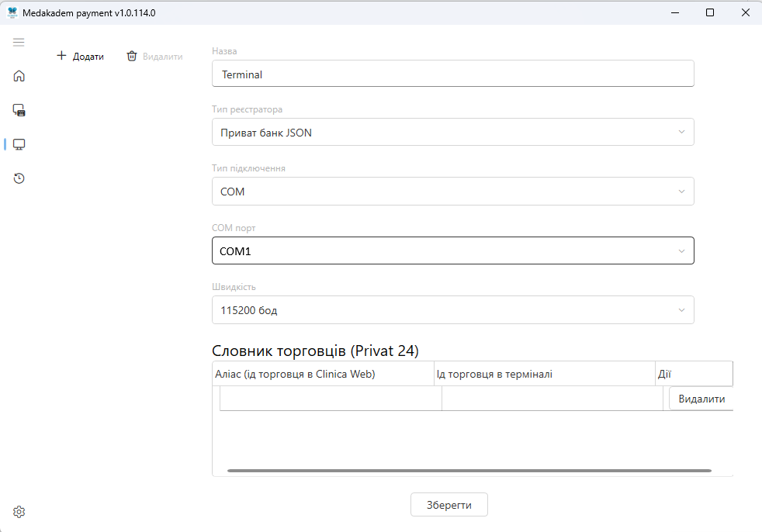The image size is (762, 532).
Task: Click the horizontal scrollbar under the table
Action: click(469, 470)
